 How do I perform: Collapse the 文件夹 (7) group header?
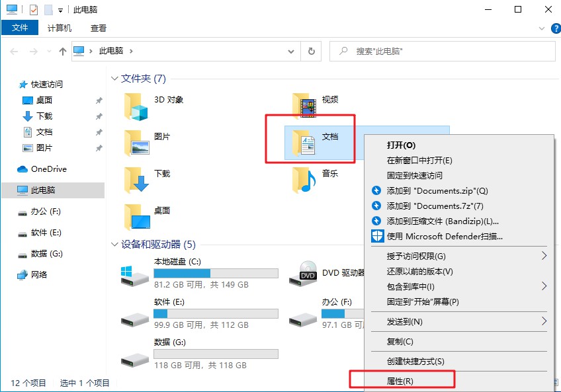pos(115,79)
